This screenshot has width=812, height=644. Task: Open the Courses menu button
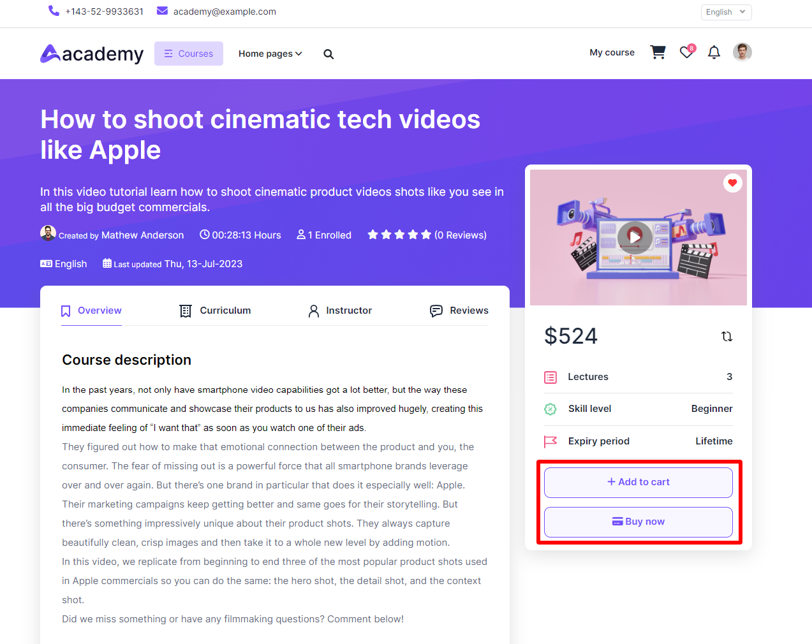(189, 54)
